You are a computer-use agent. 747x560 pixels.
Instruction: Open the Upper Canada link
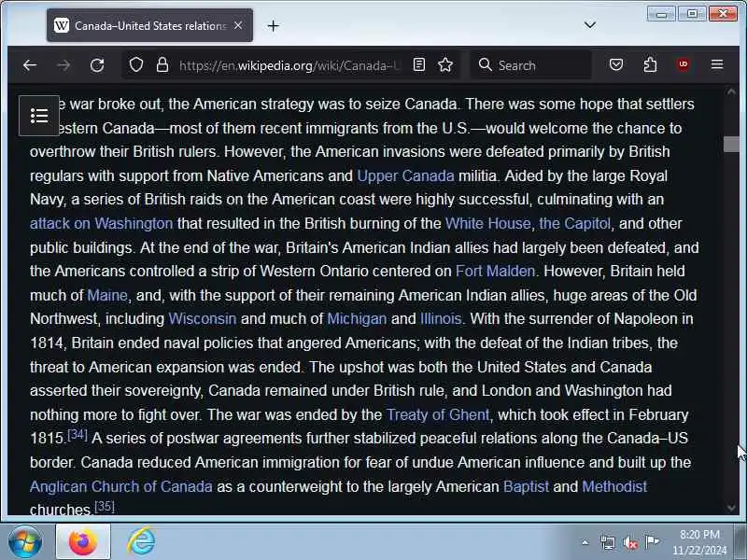[405, 175]
